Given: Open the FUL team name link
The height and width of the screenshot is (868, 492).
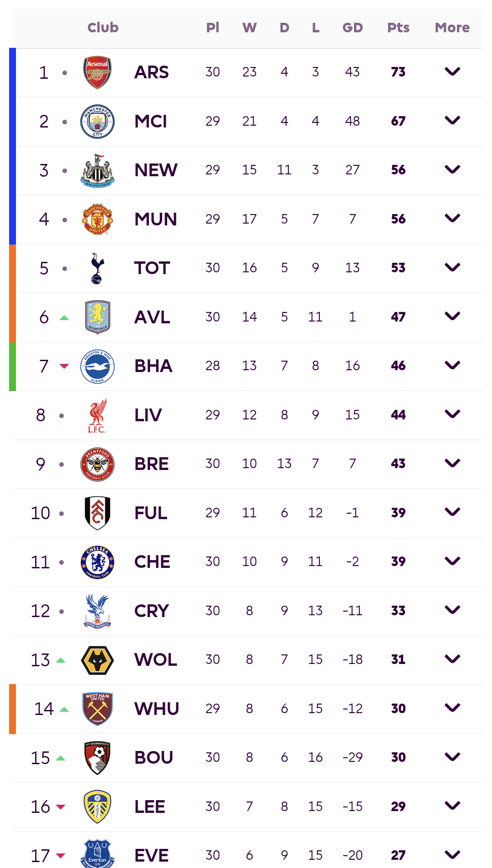Looking at the screenshot, I should point(151,513).
